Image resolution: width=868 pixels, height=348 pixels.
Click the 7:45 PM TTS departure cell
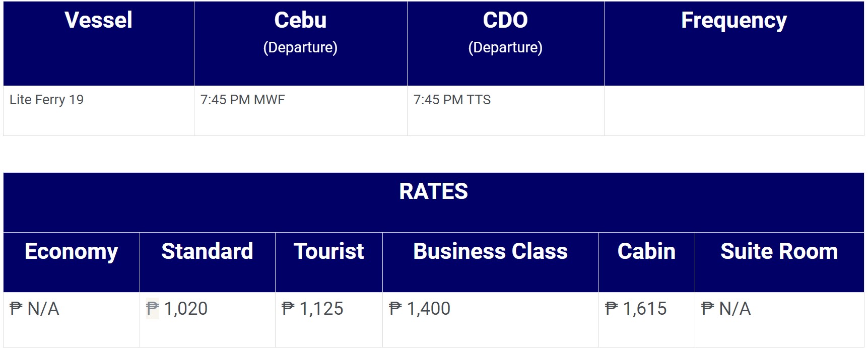505,111
